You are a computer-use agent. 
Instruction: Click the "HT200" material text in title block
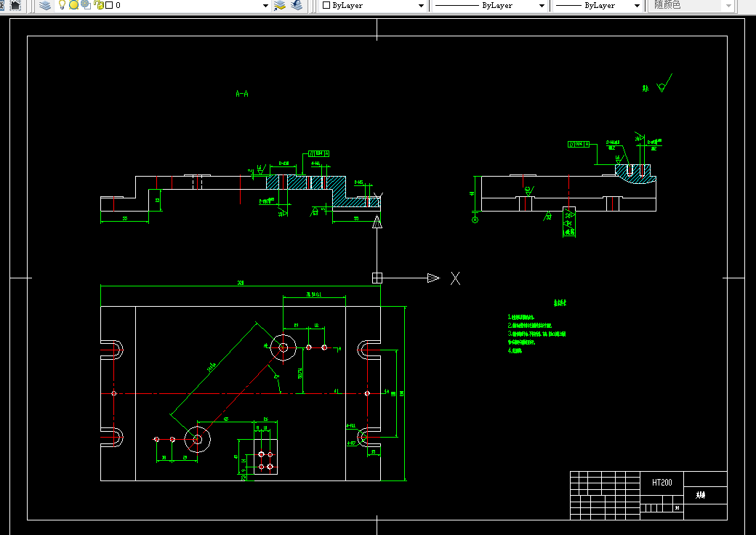pos(662,483)
